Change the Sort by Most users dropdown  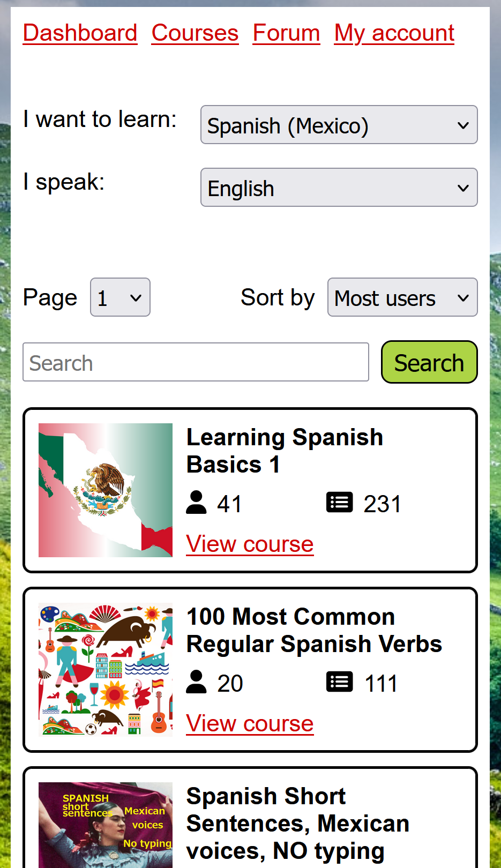402,297
